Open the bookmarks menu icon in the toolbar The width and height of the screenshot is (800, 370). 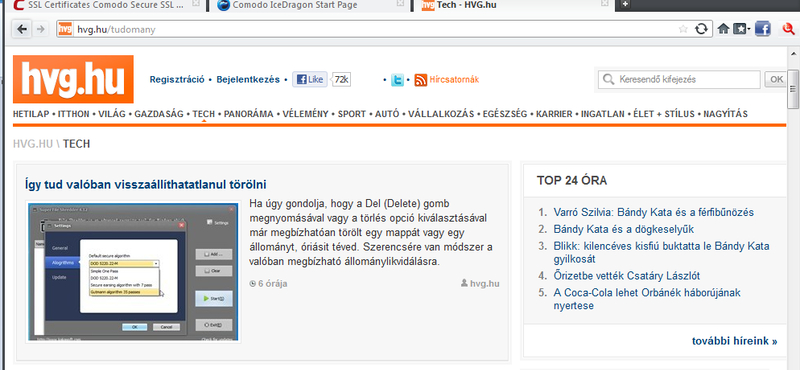[741, 29]
